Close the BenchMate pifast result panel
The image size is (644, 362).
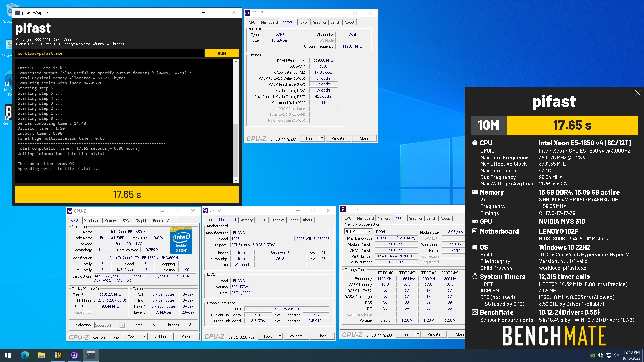638,93
